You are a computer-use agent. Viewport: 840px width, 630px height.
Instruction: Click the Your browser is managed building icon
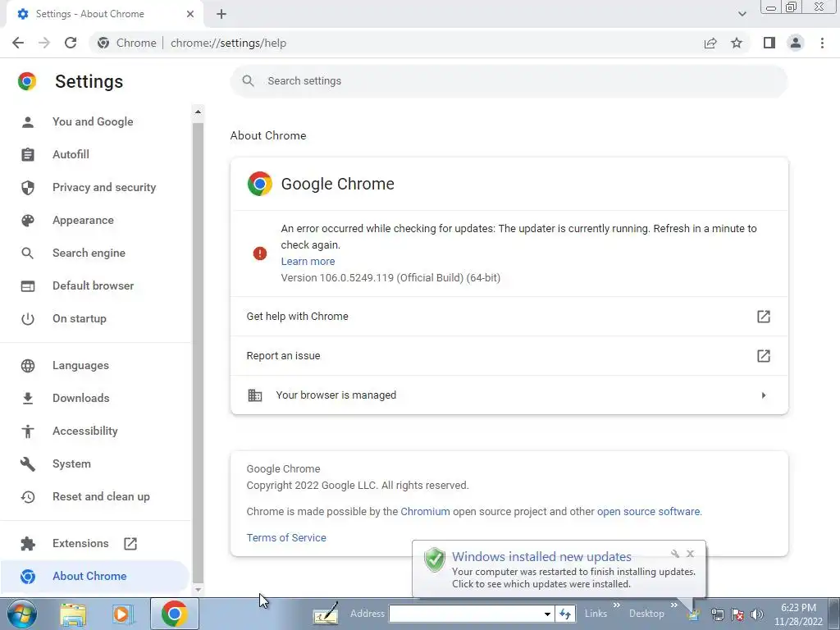point(255,395)
